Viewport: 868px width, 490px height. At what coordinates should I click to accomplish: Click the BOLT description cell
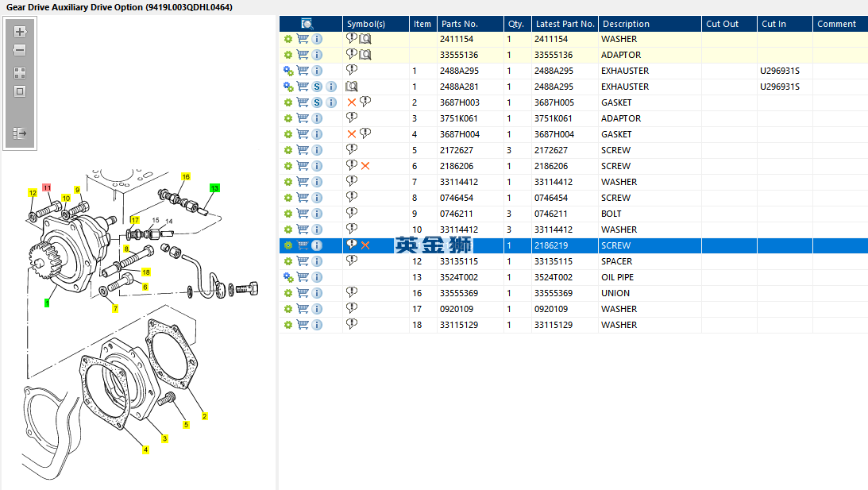click(x=611, y=214)
